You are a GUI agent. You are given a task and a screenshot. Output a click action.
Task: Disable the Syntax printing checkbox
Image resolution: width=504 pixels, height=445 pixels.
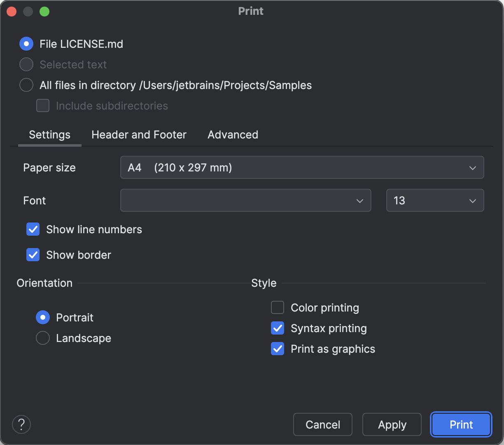coord(278,328)
